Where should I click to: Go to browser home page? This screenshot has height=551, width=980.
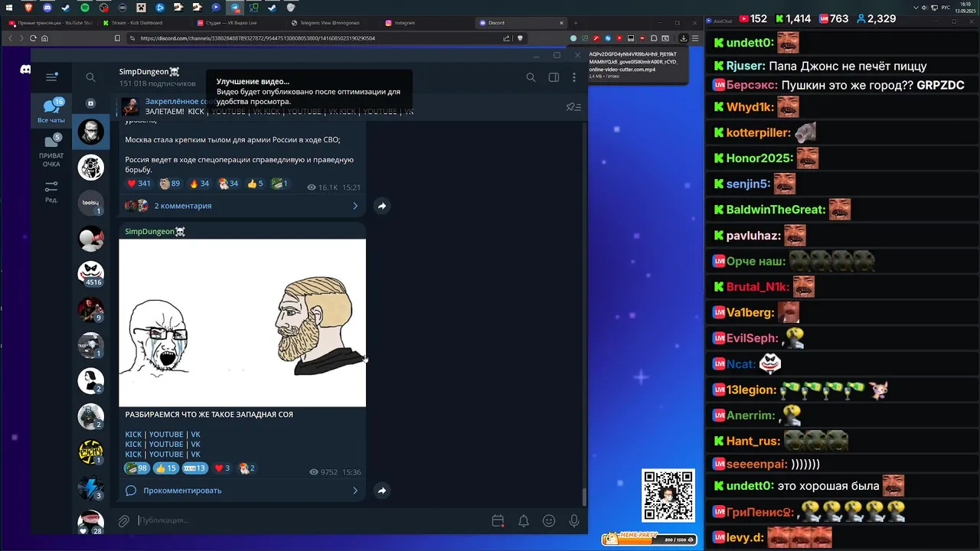(45, 38)
